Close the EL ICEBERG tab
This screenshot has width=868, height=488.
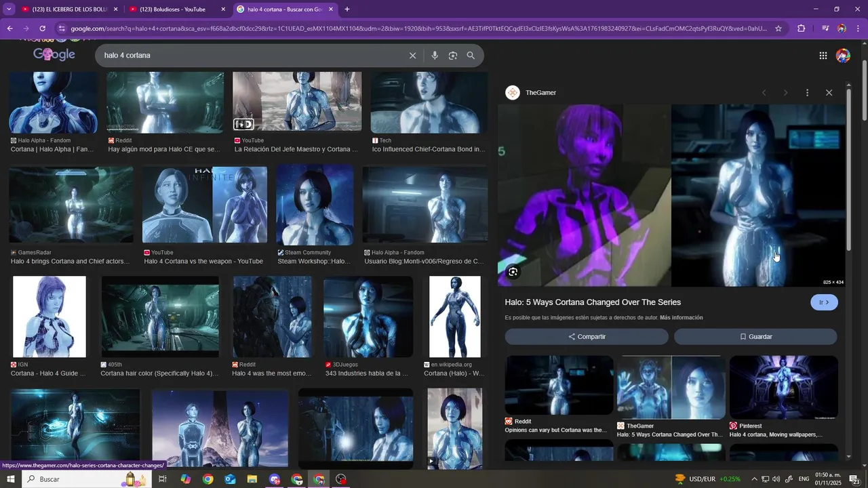pos(115,9)
